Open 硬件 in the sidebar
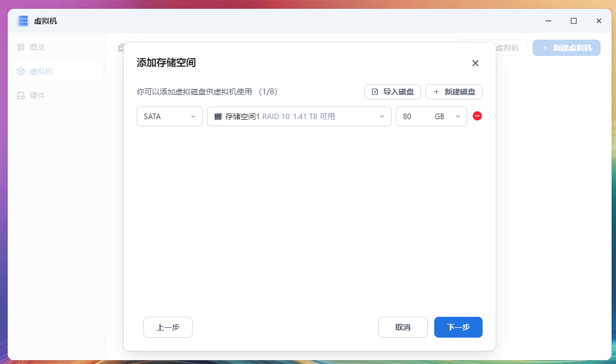This screenshot has height=364, width=616. point(57,96)
